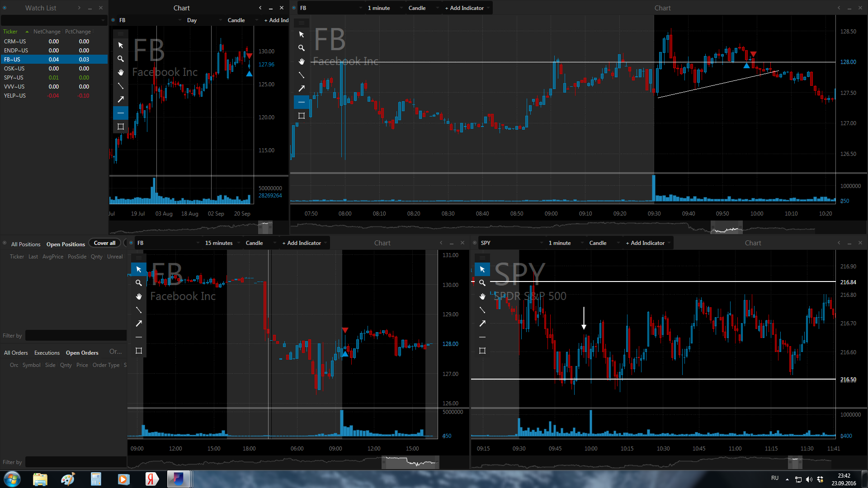This screenshot has height=488, width=868.
Task: Click FB 1 minute chart range navigator thumb
Action: [726, 227]
